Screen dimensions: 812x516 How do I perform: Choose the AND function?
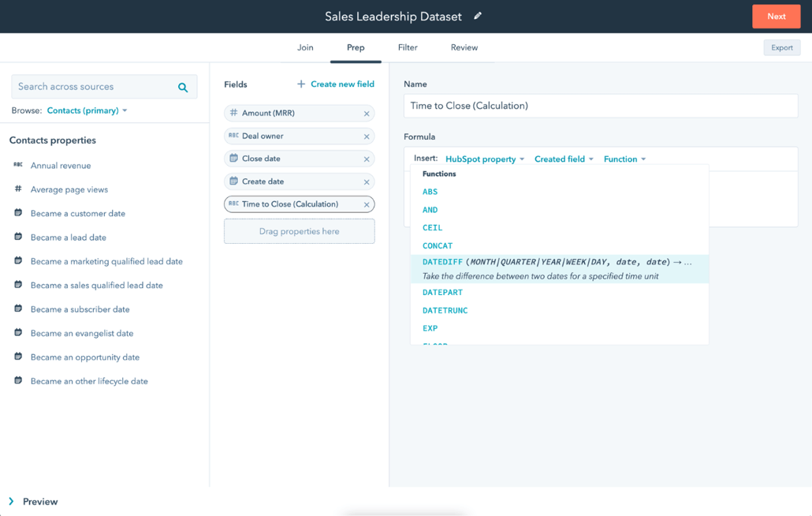point(430,210)
